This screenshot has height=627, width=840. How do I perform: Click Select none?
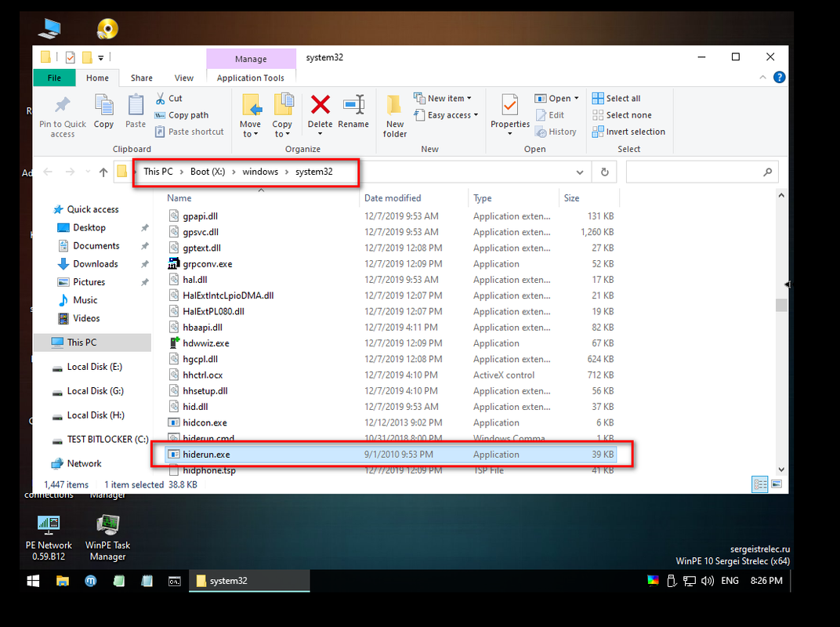pyautogui.click(x=622, y=115)
